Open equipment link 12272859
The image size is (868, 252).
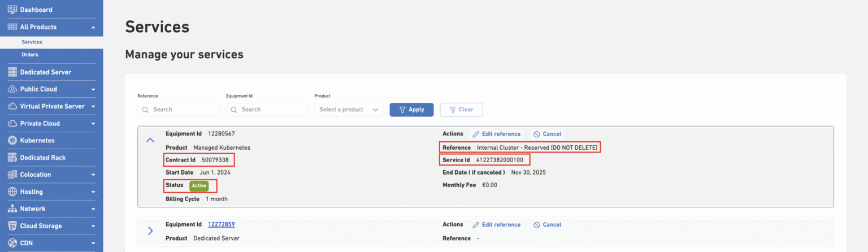[x=221, y=224]
